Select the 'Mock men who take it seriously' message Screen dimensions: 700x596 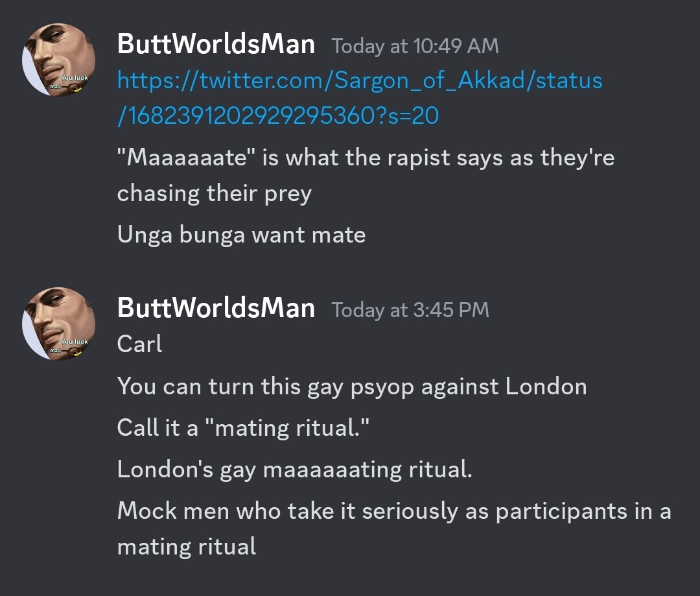[394, 529]
